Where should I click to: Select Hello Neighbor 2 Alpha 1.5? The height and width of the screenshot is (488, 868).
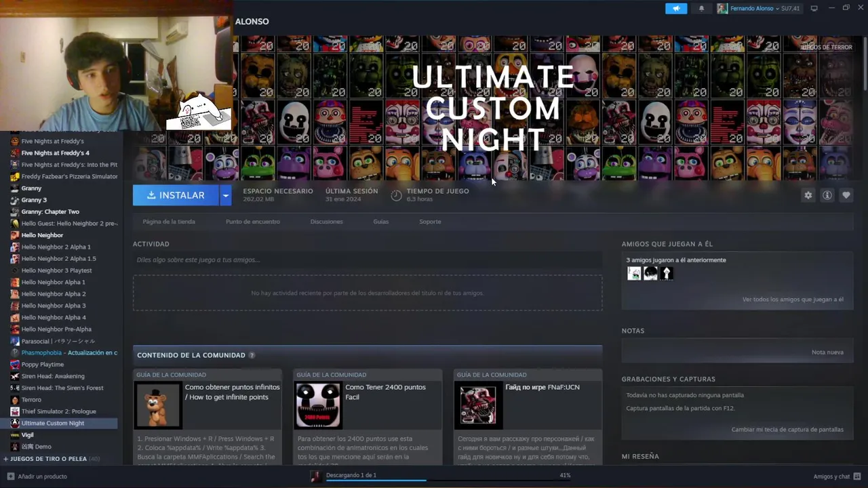pos(58,258)
